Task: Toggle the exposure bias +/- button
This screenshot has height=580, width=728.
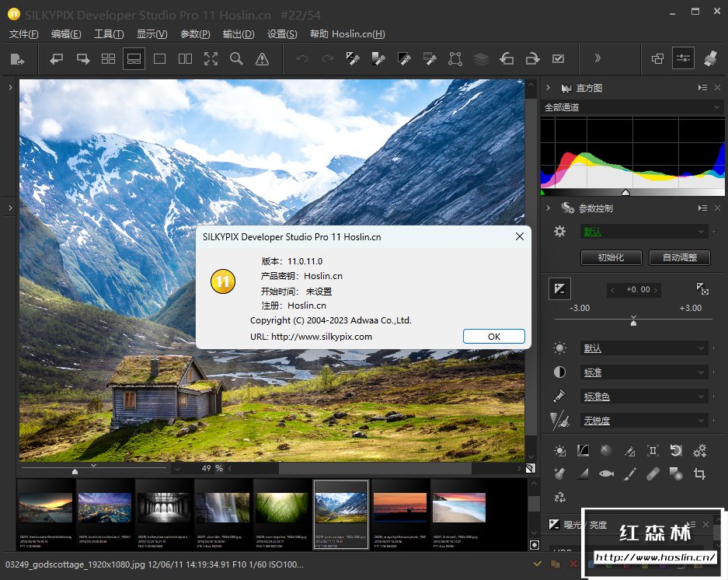Action: point(559,289)
